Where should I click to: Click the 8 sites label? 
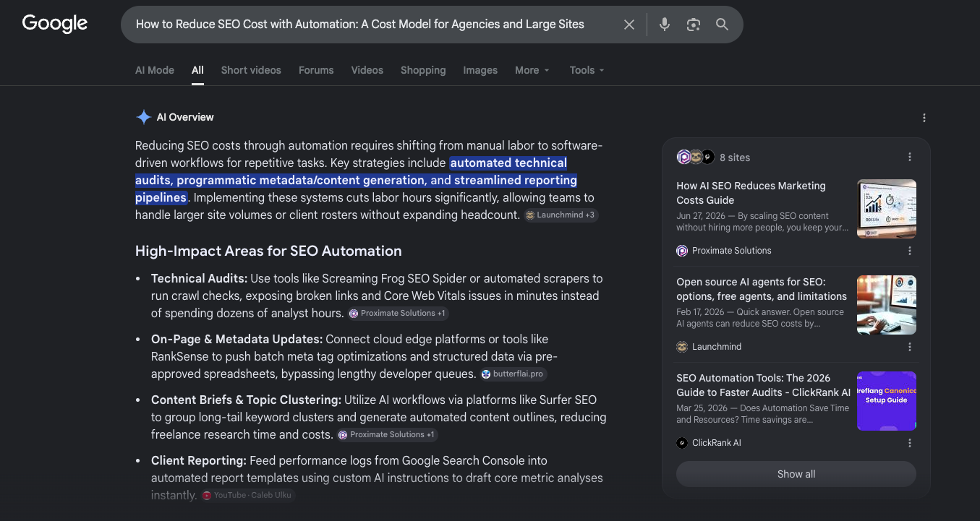(x=735, y=157)
